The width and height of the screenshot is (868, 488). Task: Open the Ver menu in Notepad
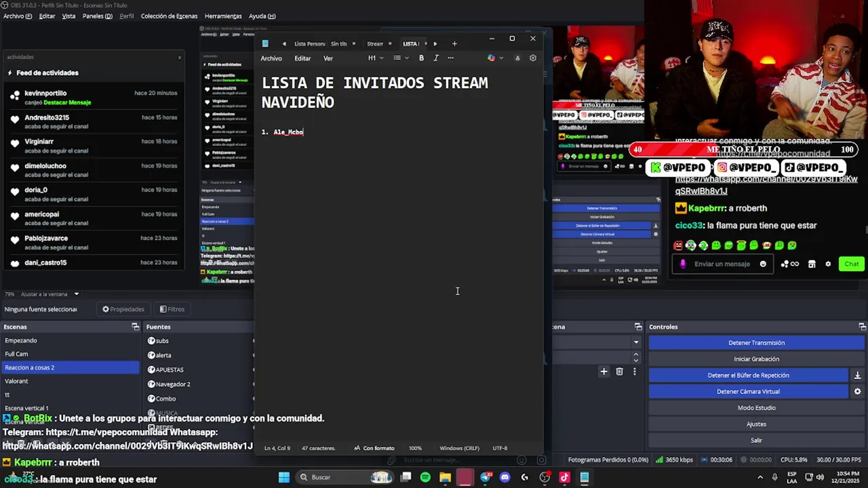(x=328, y=58)
